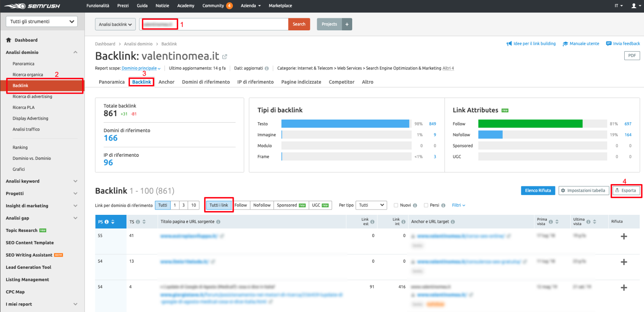The height and width of the screenshot is (312, 644).
Task: Sort by TS column arrows
Action: pyautogui.click(x=144, y=222)
